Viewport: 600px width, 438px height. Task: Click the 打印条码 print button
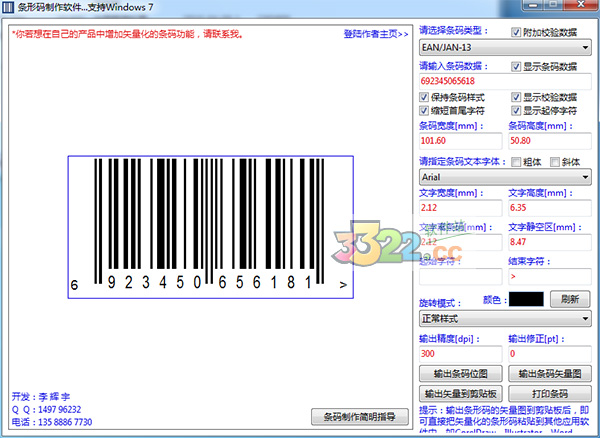[550, 393]
